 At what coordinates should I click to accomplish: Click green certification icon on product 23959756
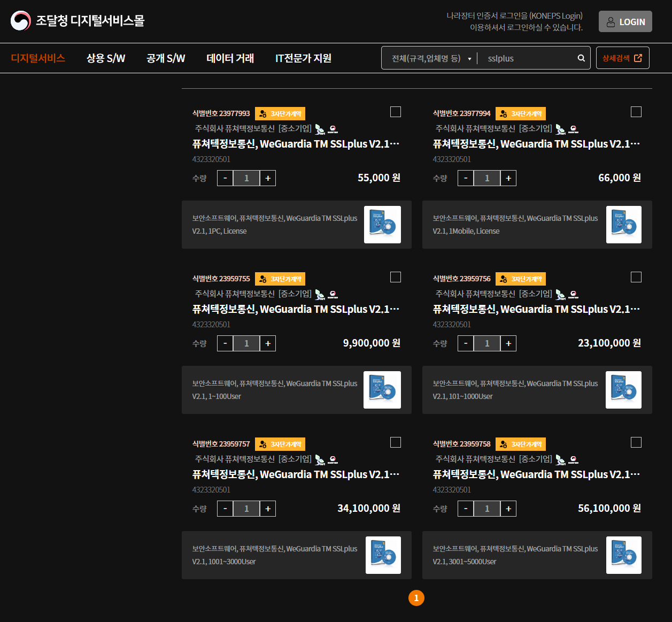click(x=560, y=294)
